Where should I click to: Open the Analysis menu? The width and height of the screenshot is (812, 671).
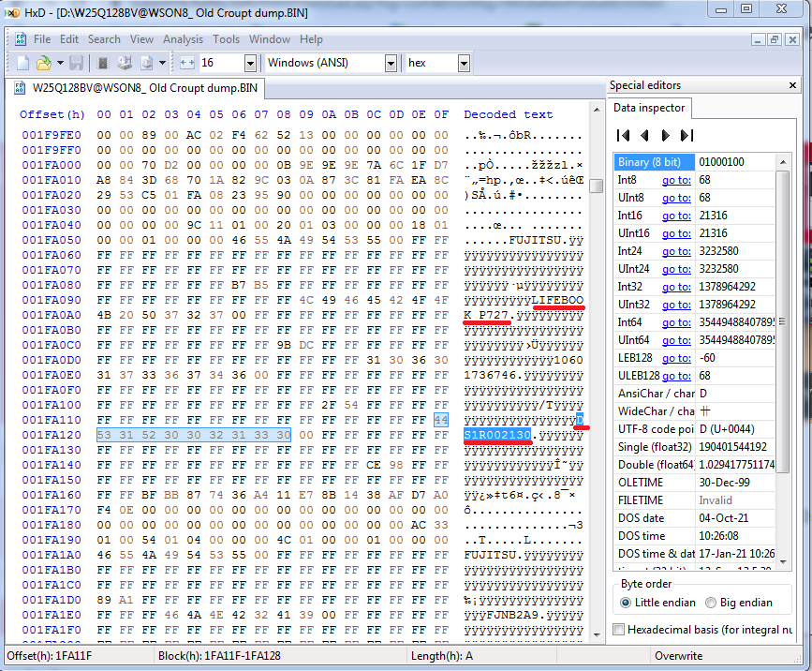point(183,39)
